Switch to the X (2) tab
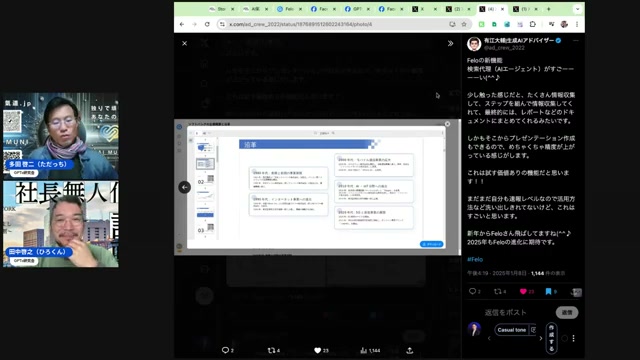The height and width of the screenshot is (360, 640). pos(458,9)
